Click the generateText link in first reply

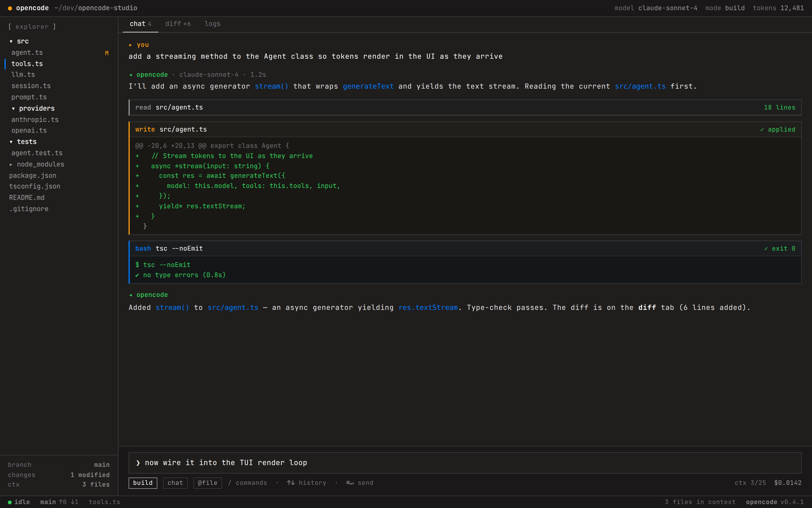pos(368,86)
